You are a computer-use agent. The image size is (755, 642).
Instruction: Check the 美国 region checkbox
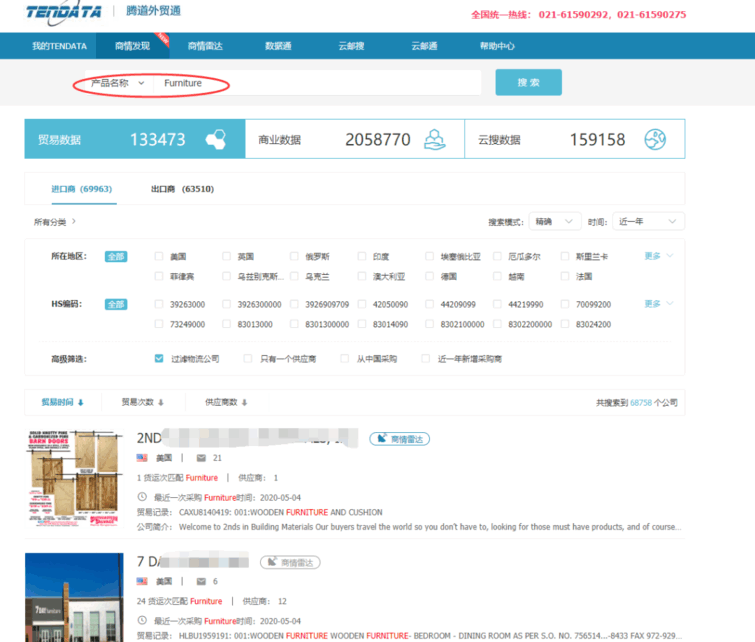(x=160, y=257)
